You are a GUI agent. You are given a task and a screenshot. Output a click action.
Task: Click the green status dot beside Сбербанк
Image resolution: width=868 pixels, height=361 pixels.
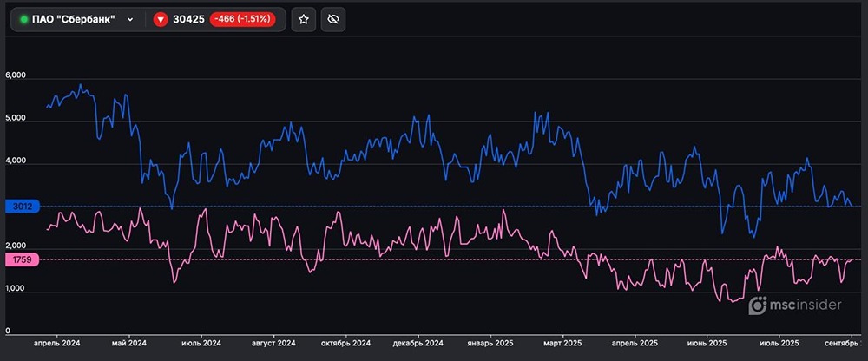pos(23,20)
